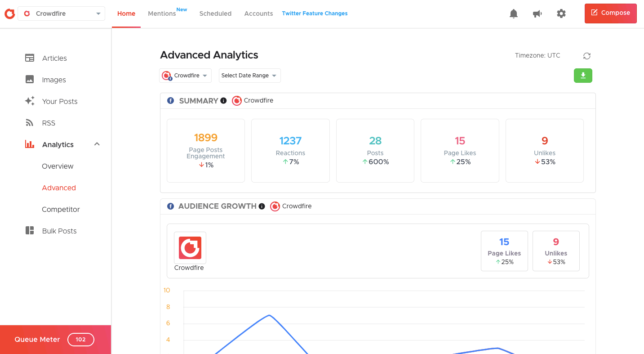This screenshot has width=644, height=354.
Task: Open the Crowdfire account switcher dropdown
Action: pos(62,14)
